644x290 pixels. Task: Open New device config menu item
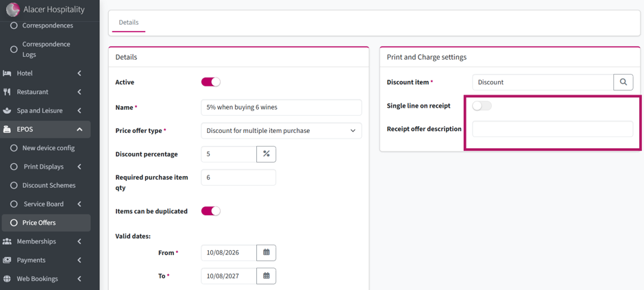[49, 148]
